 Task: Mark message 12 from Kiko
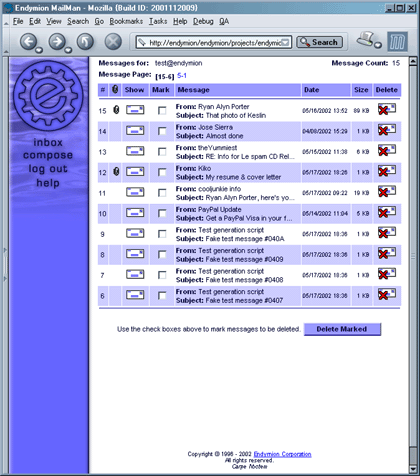point(162,173)
